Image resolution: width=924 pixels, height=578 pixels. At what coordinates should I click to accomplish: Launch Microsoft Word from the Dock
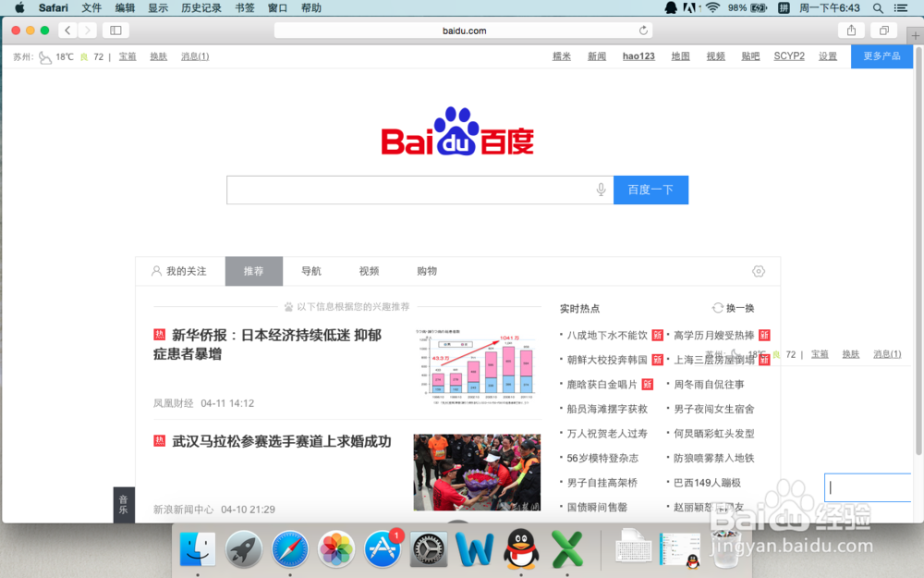point(475,548)
